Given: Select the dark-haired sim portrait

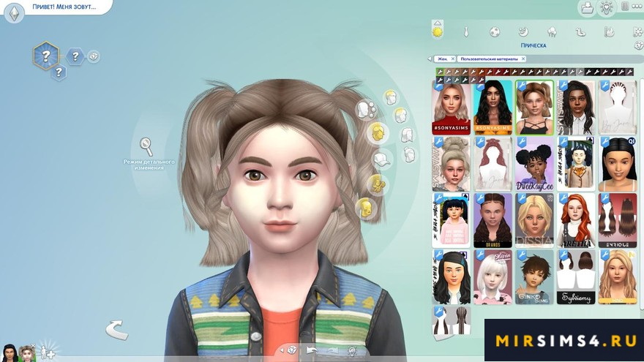Looking at the screenshot, I should pos(9,353).
